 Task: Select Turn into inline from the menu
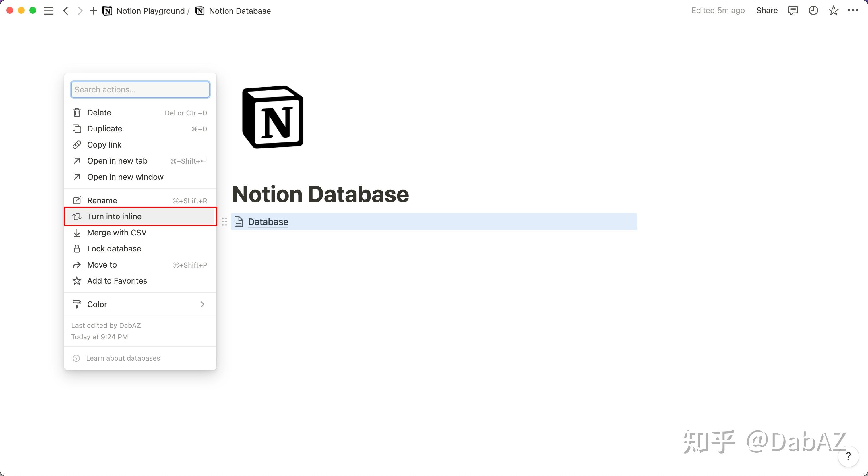pos(114,216)
